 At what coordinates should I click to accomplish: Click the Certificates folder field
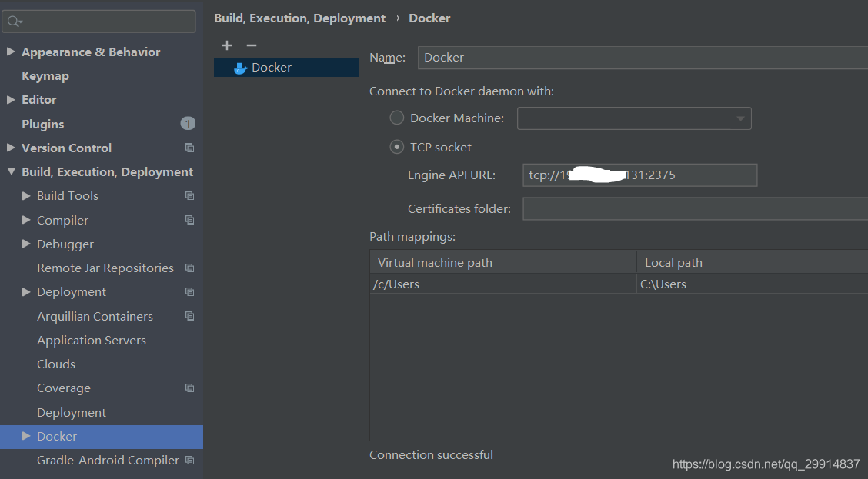[696, 208]
